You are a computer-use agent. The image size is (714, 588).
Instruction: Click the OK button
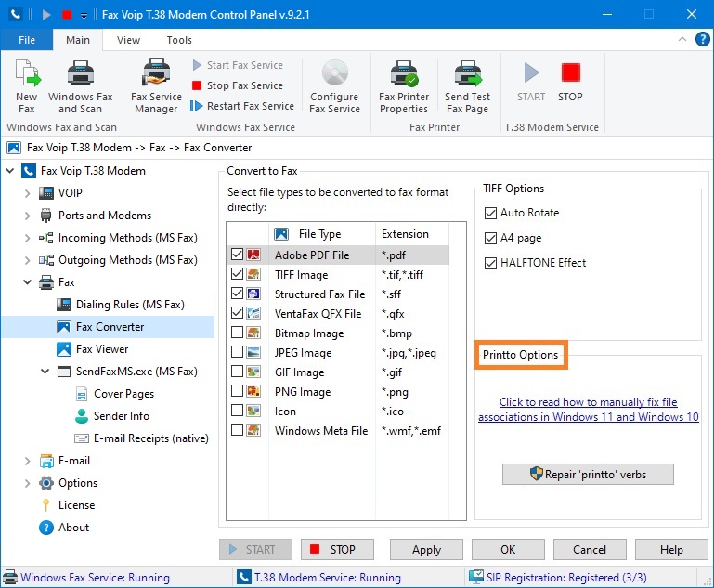(x=508, y=550)
